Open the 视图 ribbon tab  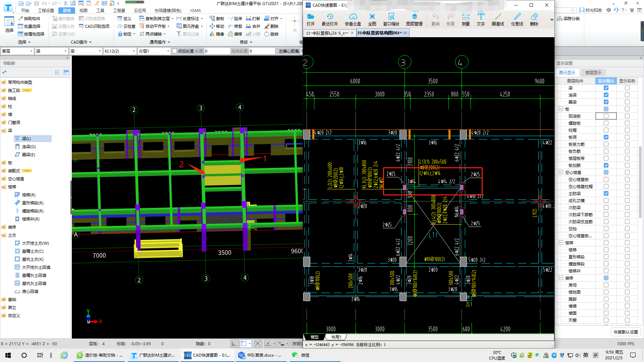tap(84, 10)
